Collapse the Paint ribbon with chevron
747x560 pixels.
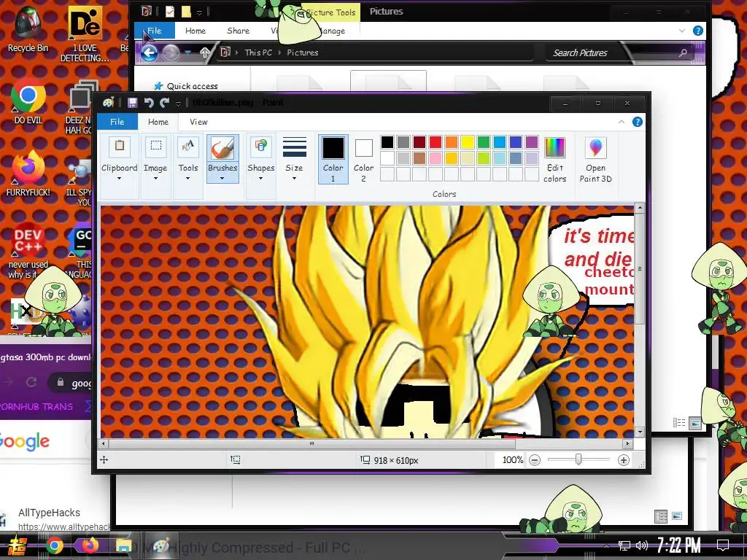coord(622,122)
